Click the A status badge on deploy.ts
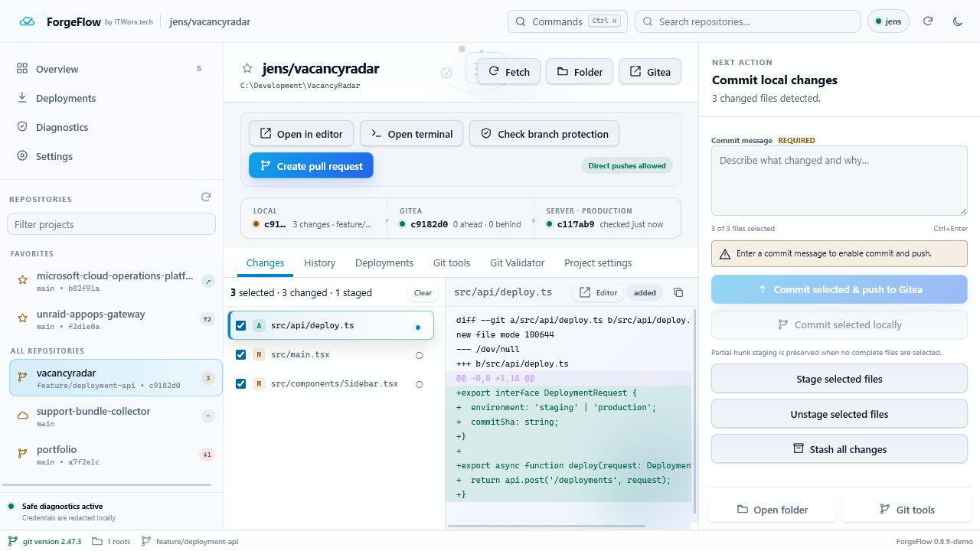This screenshot has height=551, width=980. pyautogui.click(x=259, y=326)
